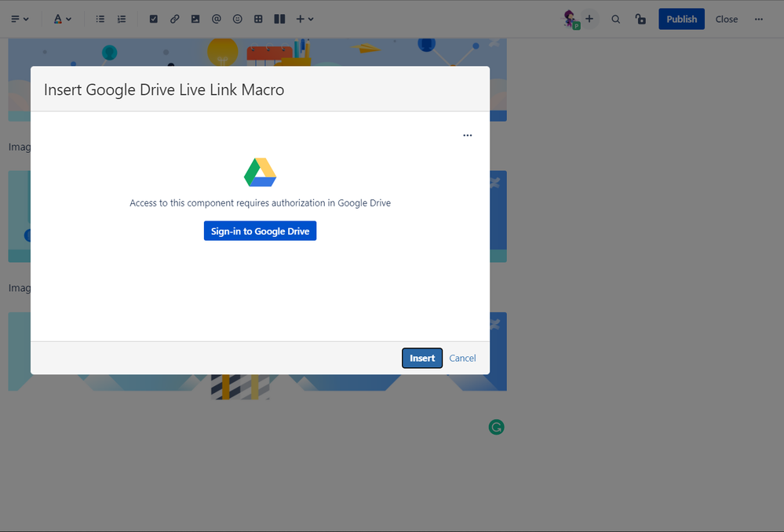
Task: Click the find and replace search icon
Action: point(616,19)
